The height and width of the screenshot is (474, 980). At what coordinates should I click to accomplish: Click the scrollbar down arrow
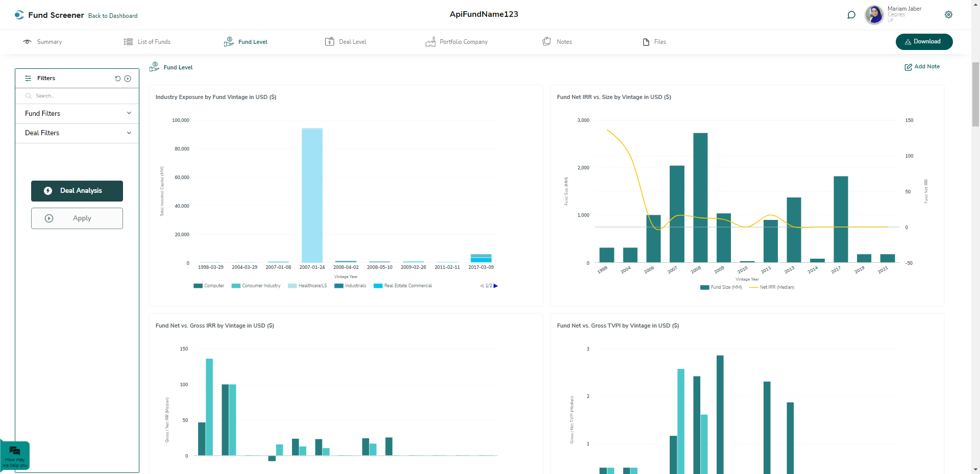975,469
